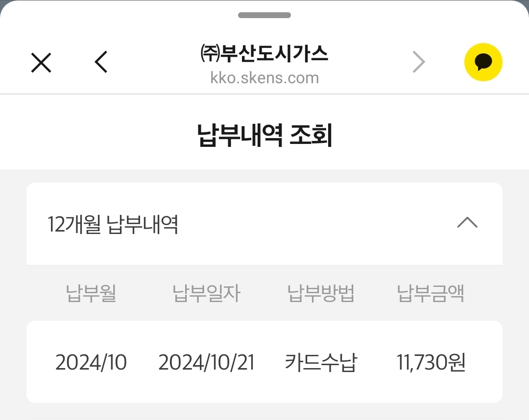This screenshot has width=529, height=420.
Task: Tap the gray drag handle at top
Action: (x=264, y=15)
